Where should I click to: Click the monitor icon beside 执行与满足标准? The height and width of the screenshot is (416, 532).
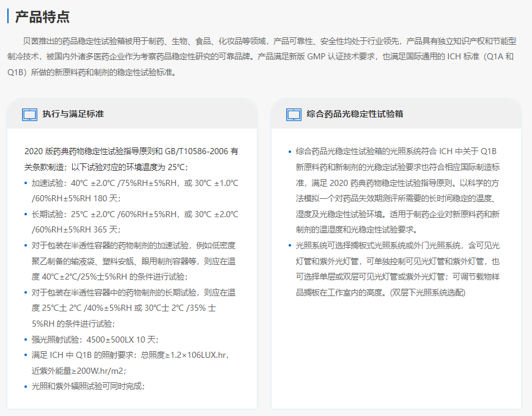tap(29, 114)
